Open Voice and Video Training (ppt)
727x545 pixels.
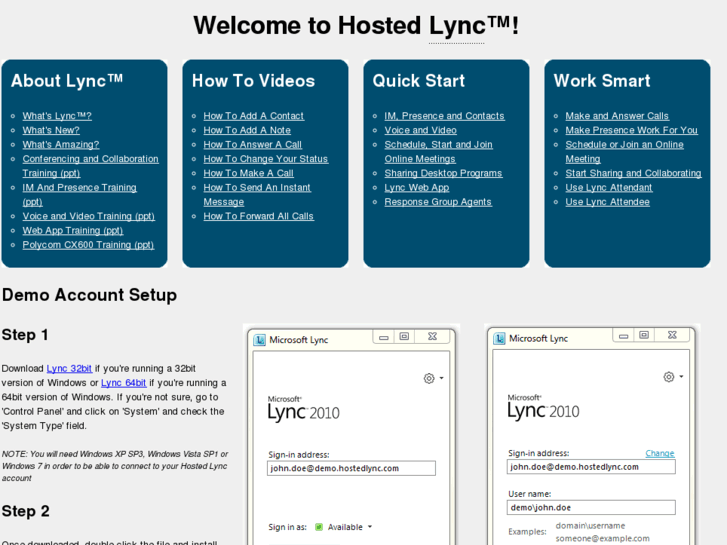(89, 216)
